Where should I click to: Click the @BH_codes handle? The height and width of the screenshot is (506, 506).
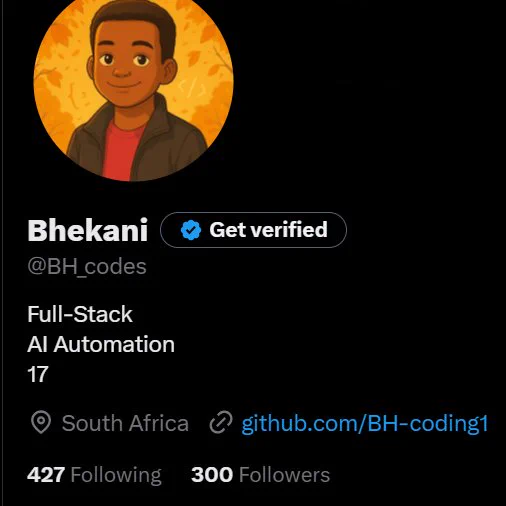pyautogui.click(x=87, y=267)
